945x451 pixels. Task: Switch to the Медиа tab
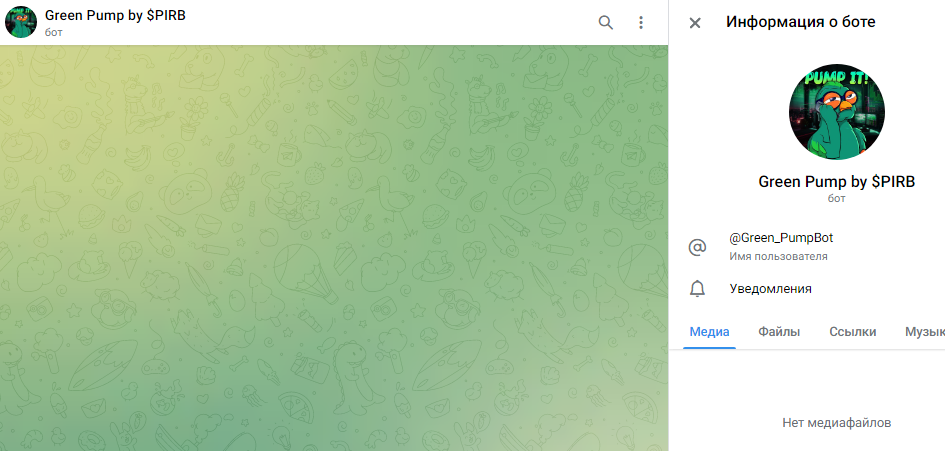tap(709, 332)
